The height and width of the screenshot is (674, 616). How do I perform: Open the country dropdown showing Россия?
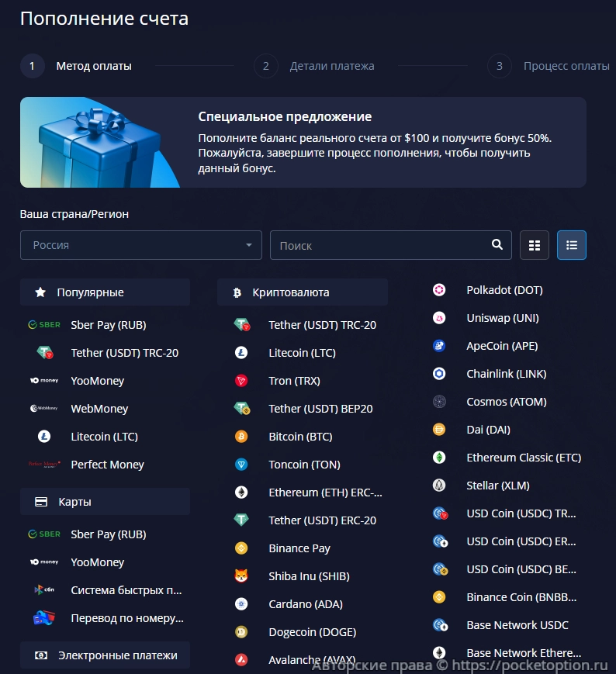[141, 245]
